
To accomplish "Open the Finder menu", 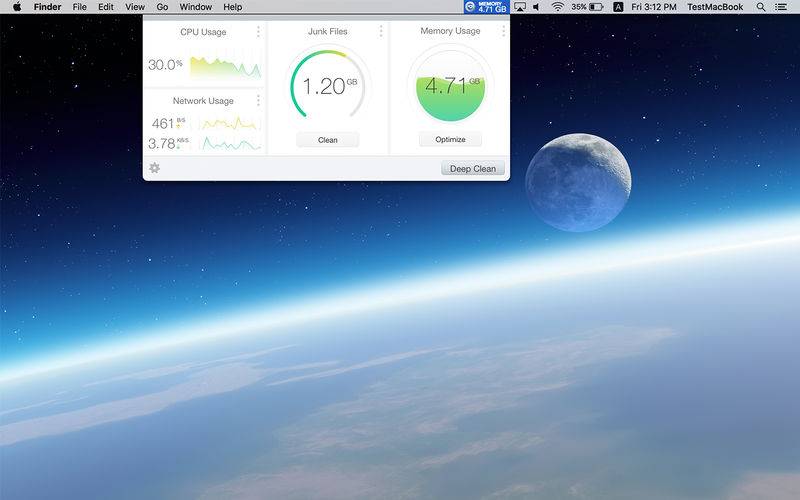I will pyautogui.click(x=47, y=7).
